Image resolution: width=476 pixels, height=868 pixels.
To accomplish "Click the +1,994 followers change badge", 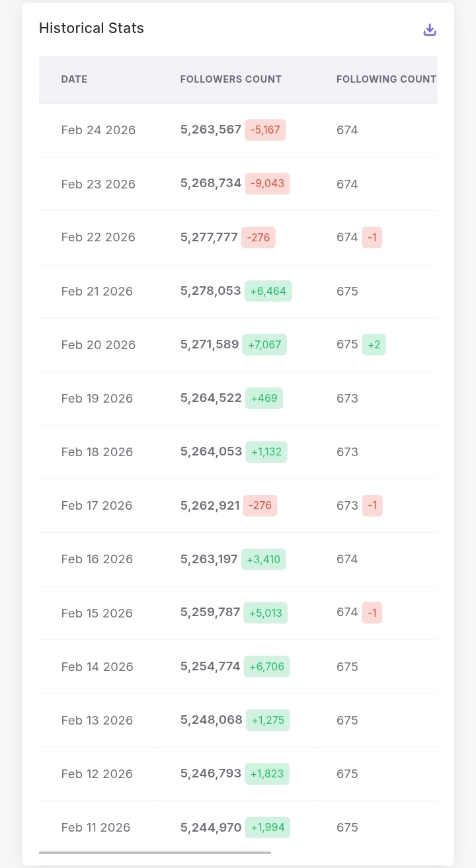I will tap(267, 827).
